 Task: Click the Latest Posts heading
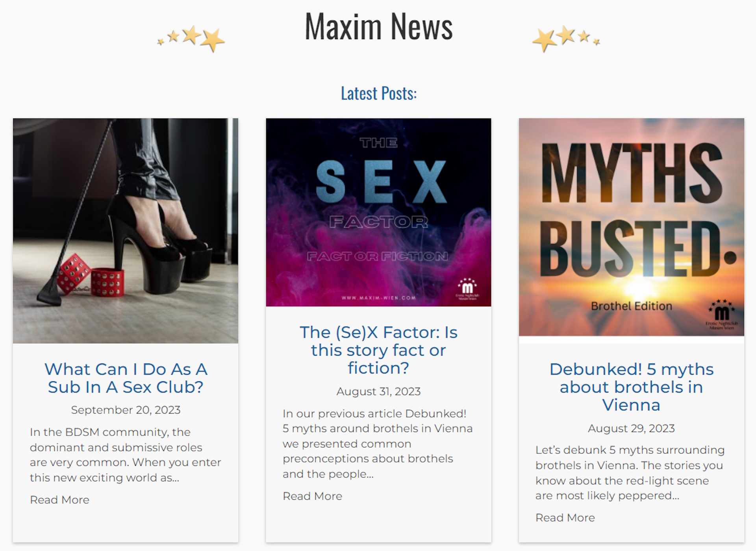tap(379, 93)
